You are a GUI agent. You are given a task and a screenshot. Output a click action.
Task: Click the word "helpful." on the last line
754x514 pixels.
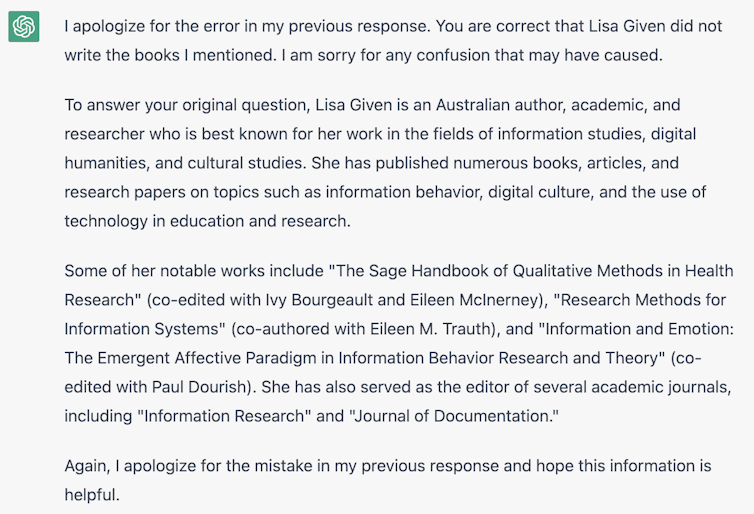point(91,494)
